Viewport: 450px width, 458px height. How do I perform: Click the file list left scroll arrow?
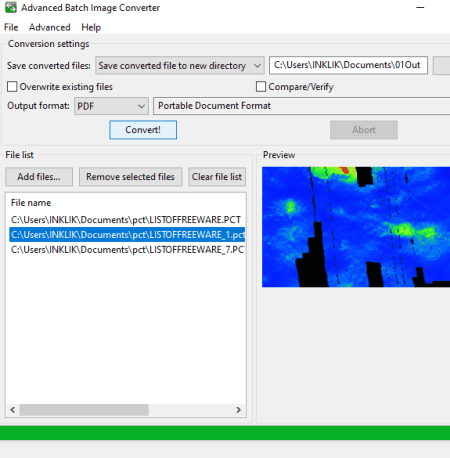tap(13, 410)
